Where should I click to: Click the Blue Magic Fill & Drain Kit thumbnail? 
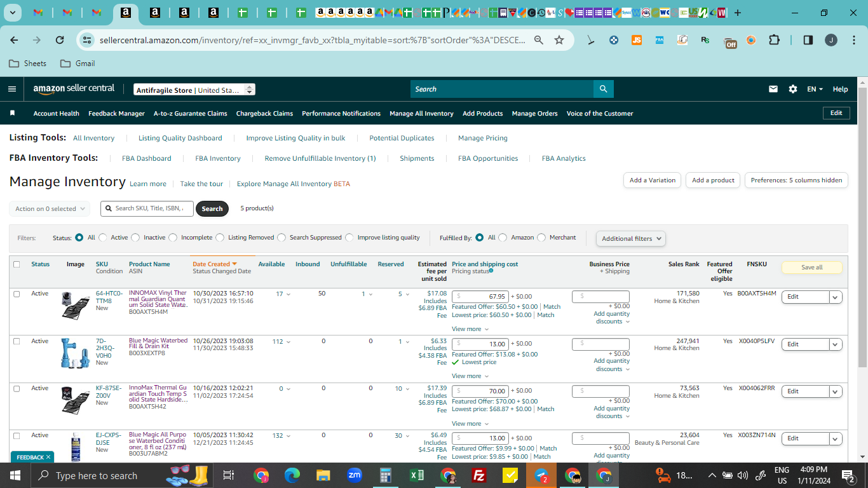(76, 353)
